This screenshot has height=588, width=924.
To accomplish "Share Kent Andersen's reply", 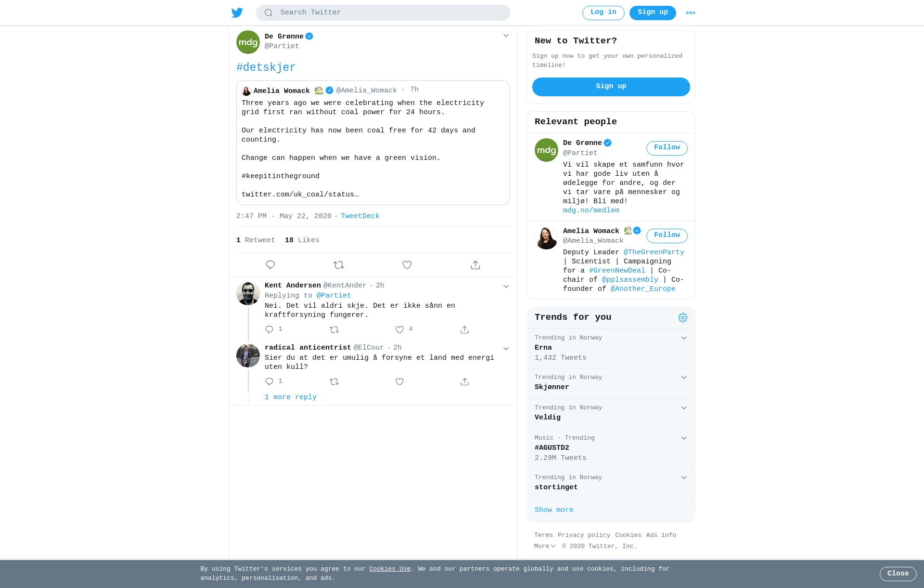I will (464, 330).
